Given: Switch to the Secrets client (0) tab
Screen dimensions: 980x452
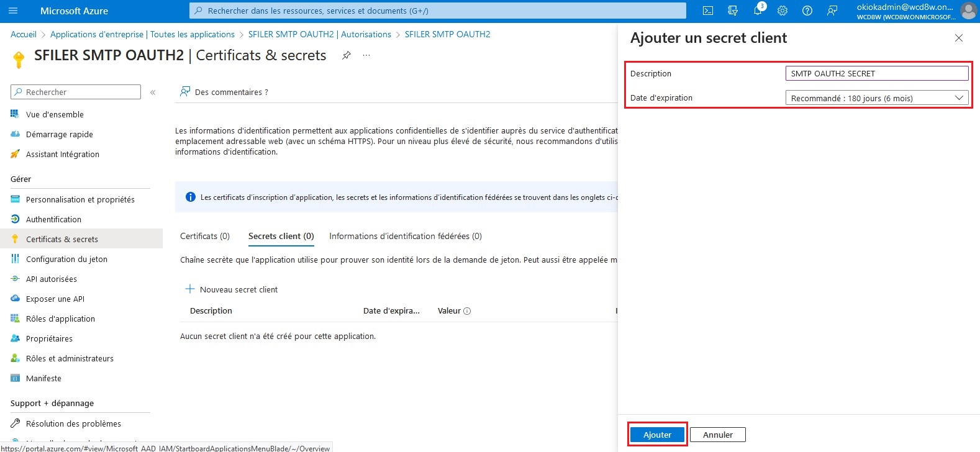Looking at the screenshot, I should [281, 236].
